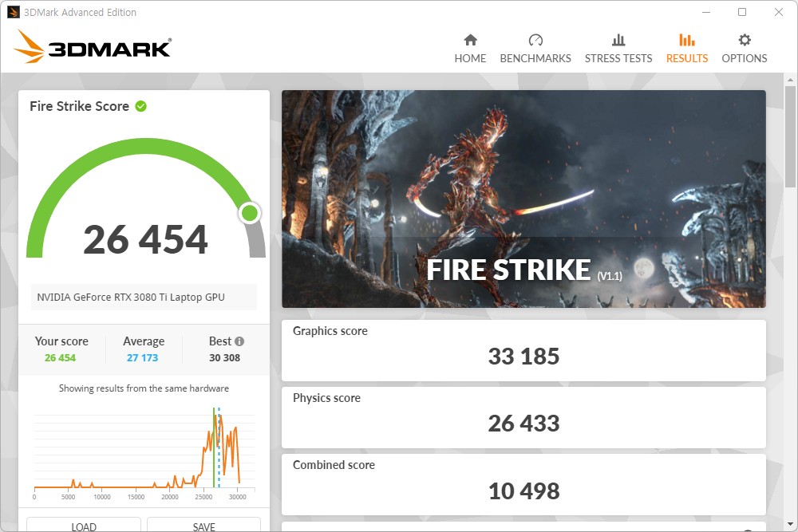Click the (V1.1) version label
Viewport: 798px width, 532px height.
coord(610,276)
